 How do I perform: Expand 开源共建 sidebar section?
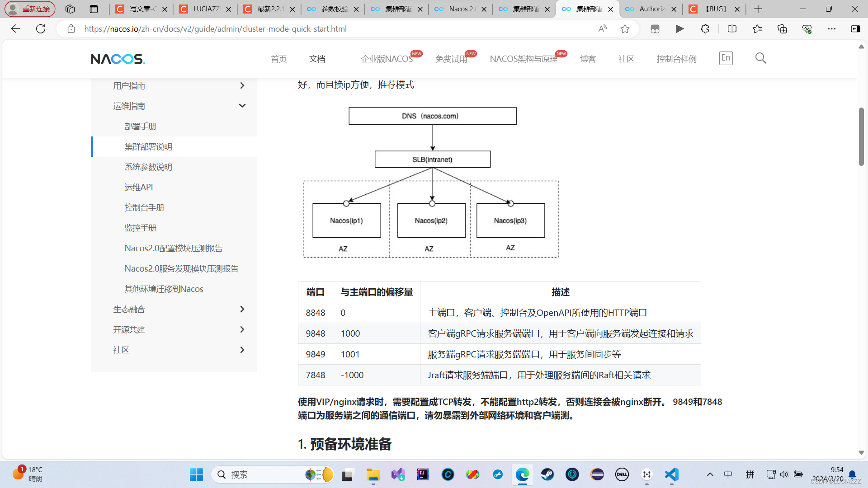point(242,329)
